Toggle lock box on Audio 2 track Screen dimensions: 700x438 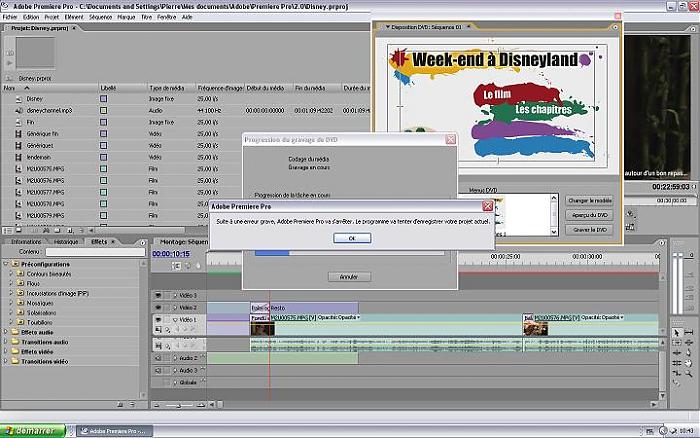pyautogui.click(x=167, y=358)
